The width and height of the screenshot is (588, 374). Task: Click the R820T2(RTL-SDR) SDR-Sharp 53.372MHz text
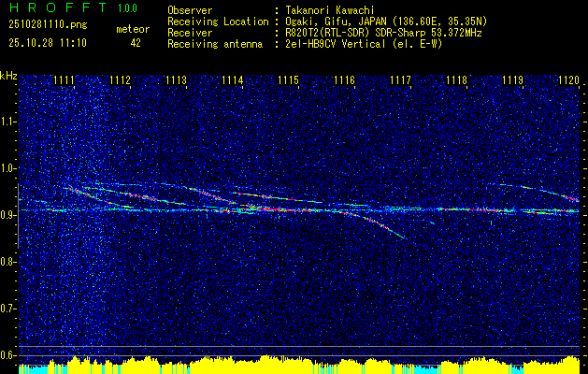click(381, 33)
